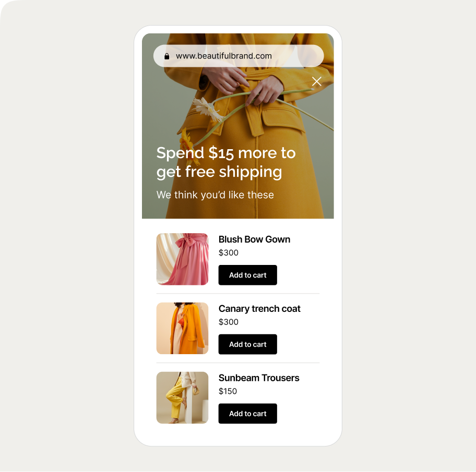Image resolution: width=476 pixels, height=472 pixels.
Task: Close the free shipping popup
Action: [317, 81]
